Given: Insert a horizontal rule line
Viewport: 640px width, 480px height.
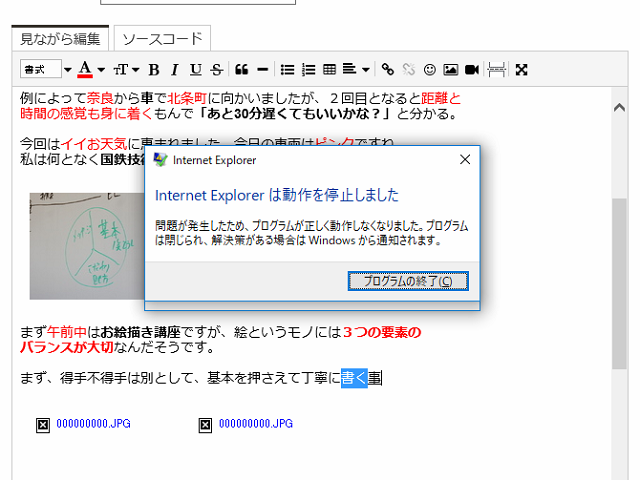Looking at the screenshot, I should tap(262, 70).
